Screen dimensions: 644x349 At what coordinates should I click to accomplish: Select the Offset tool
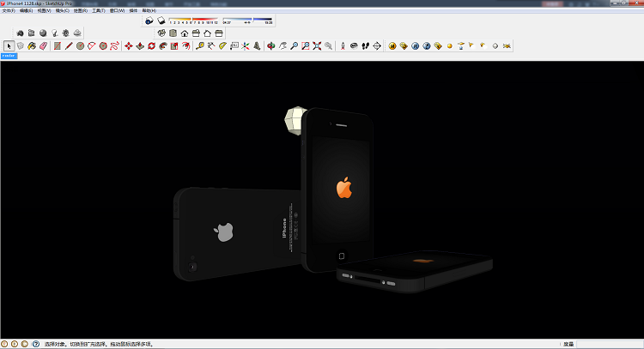pyautogui.click(x=186, y=46)
